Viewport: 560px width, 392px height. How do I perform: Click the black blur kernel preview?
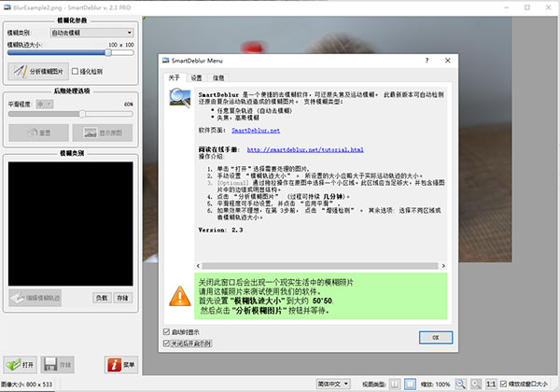70,224
